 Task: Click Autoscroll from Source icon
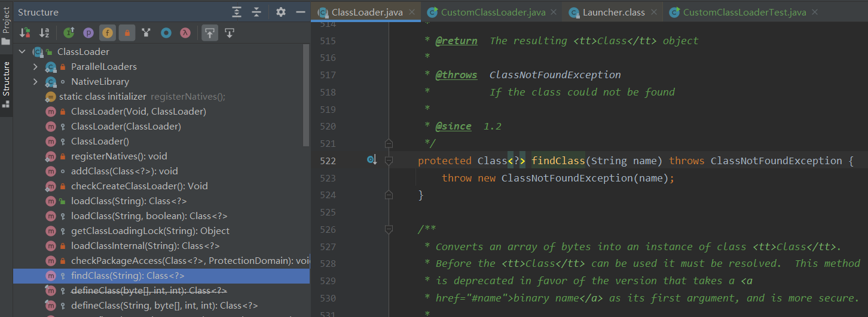coord(229,33)
